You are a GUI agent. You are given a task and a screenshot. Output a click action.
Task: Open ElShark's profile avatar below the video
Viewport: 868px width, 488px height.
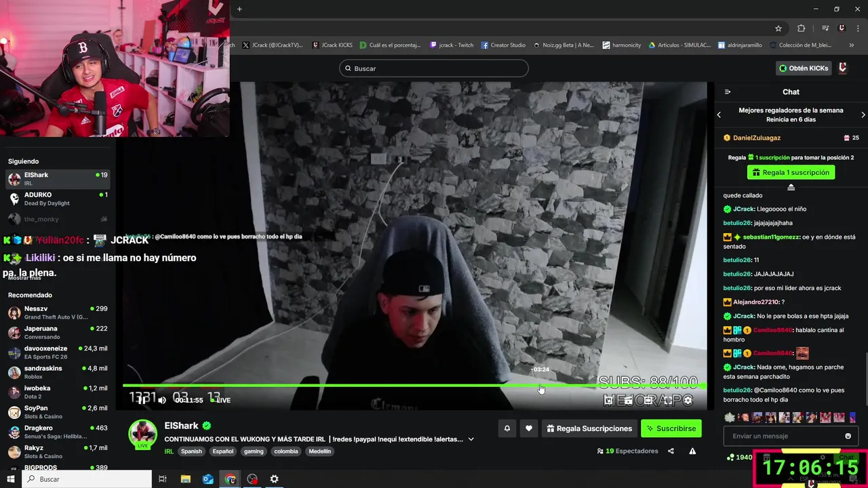tap(143, 434)
